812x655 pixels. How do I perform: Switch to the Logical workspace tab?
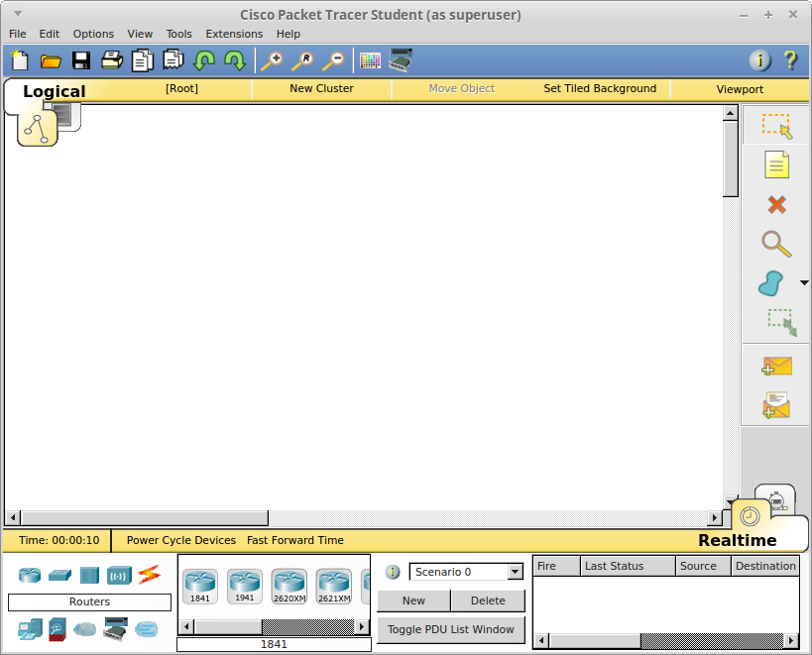54,90
